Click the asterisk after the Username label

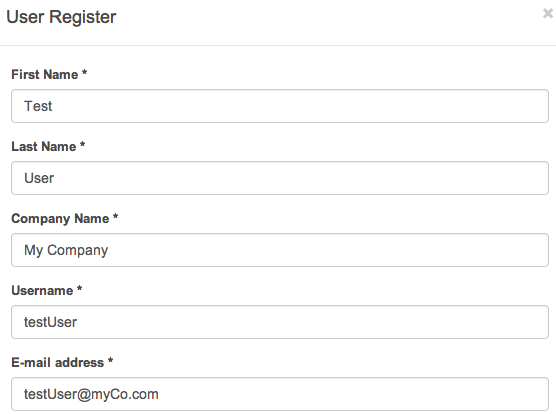click(79, 288)
